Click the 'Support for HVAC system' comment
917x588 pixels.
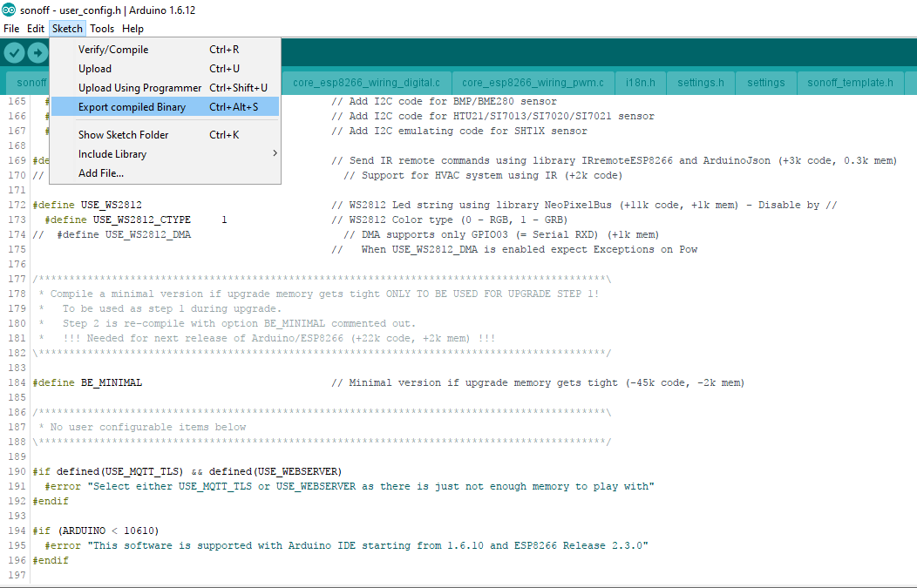tap(483, 175)
